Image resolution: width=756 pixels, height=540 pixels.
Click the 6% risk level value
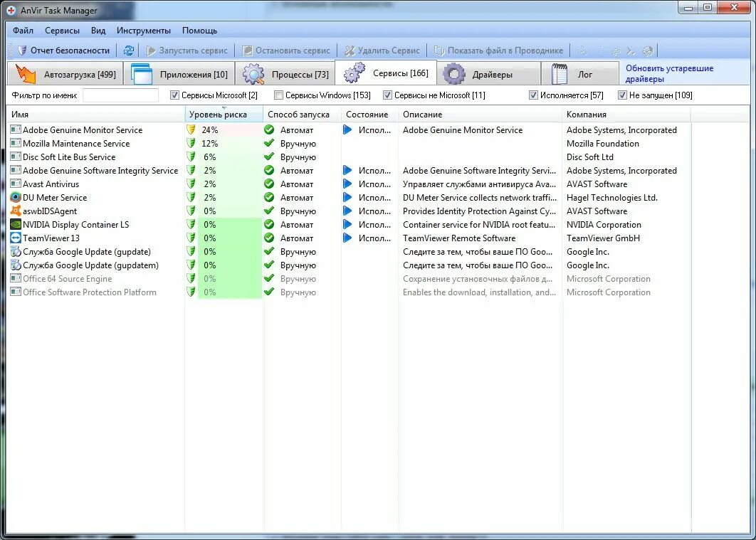[x=210, y=157]
